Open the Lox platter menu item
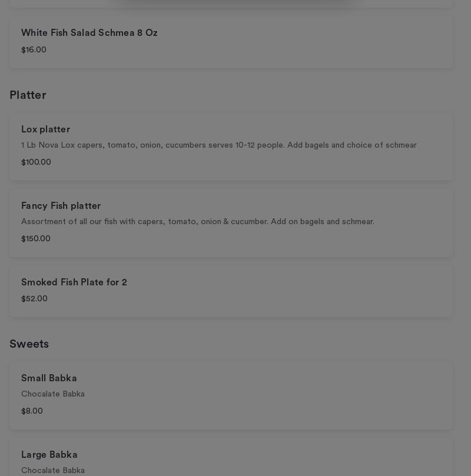471x476 pixels. [45, 129]
